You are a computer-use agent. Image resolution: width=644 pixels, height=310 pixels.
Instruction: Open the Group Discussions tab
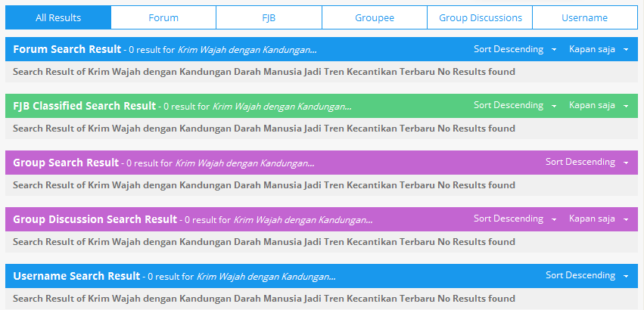(x=480, y=17)
